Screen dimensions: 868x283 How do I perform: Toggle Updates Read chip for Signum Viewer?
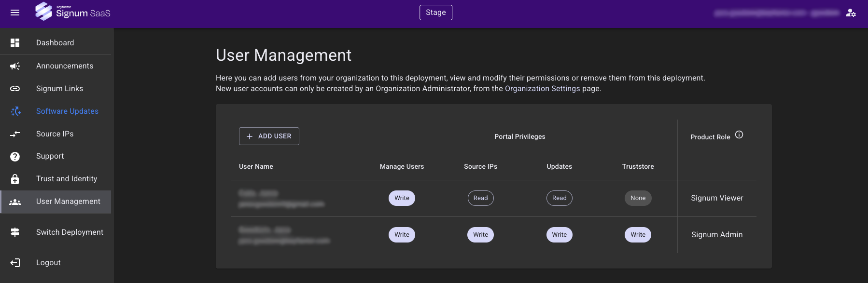pyautogui.click(x=559, y=198)
